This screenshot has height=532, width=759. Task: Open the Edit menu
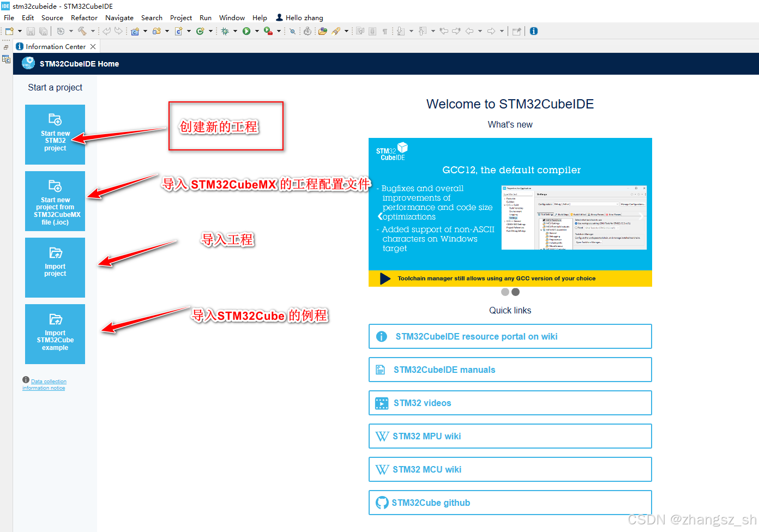[x=28, y=17]
